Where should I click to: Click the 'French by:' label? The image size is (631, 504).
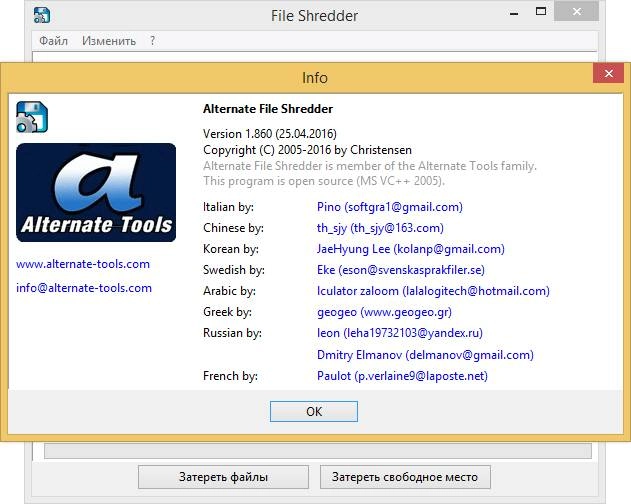click(230, 376)
